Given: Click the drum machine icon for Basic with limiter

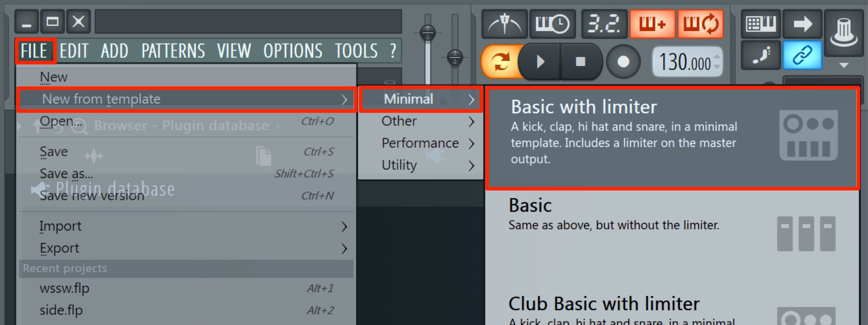Looking at the screenshot, I should (x=809, y=135).
